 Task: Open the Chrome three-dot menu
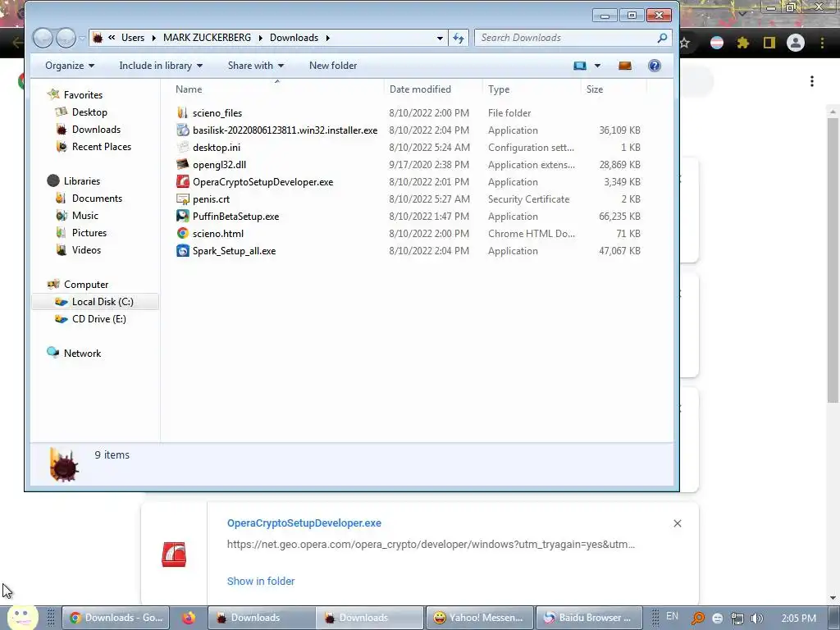822,43
